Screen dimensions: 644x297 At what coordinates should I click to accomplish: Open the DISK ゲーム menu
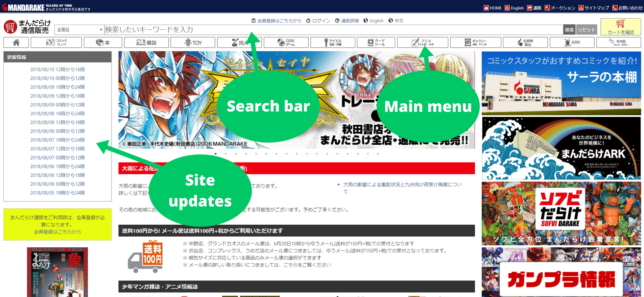[x=286, y=43]
